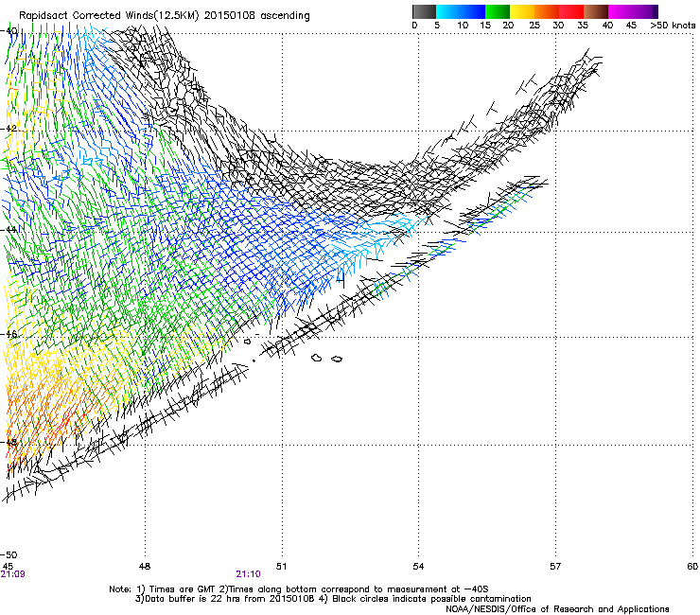Image resolution: width=700 pixels, height=615 pixels.
Task: Click the latitude label '-42'
Action: tap(9, 129)
